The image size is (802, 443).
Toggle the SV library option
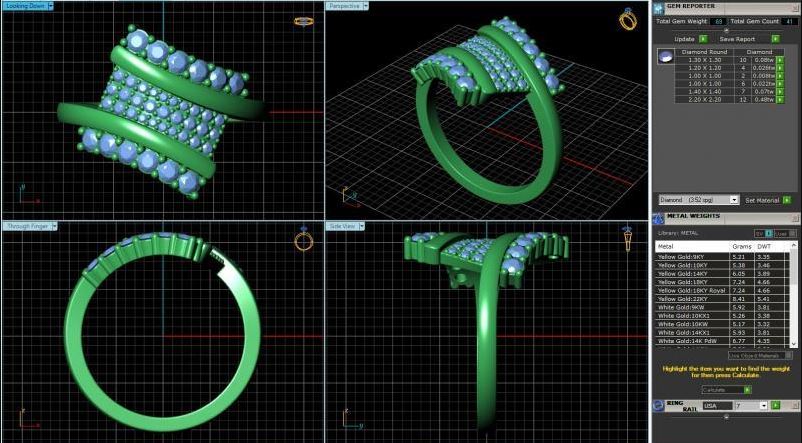(x=763, y=233)
